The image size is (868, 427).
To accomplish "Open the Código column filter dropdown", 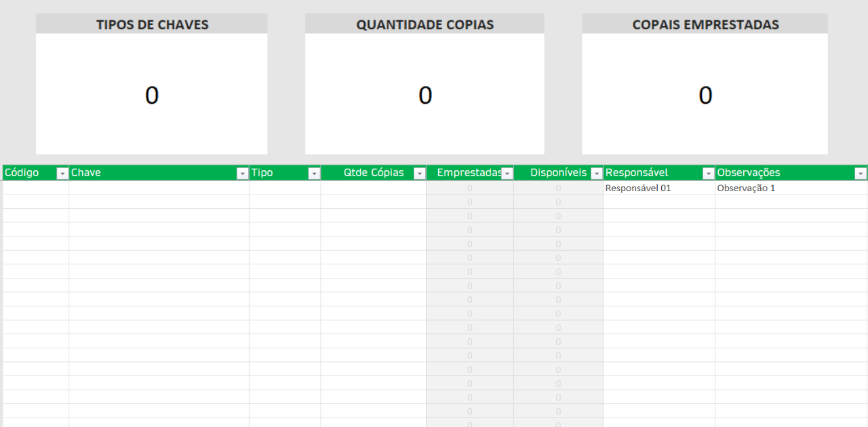I will click(62, 174).
